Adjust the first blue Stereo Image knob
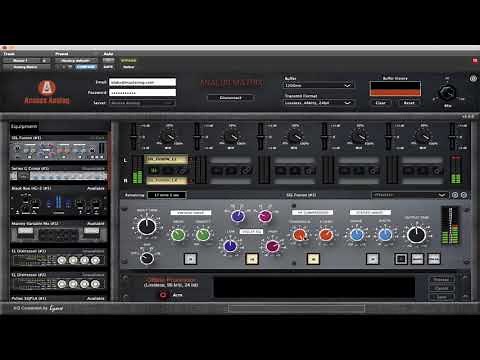Screen dimensions: 480x360 click(x=357, y=234)
